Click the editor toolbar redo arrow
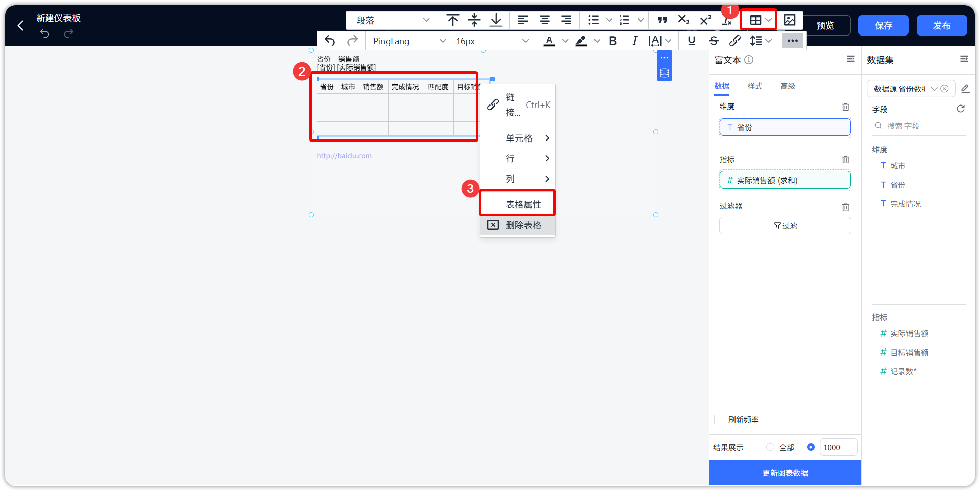 point(353,41)
